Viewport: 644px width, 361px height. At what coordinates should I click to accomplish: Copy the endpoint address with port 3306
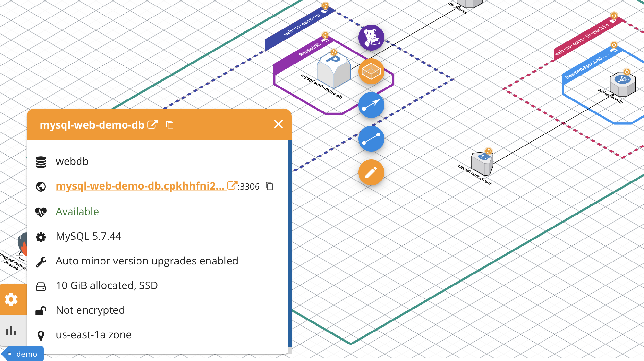269,186
